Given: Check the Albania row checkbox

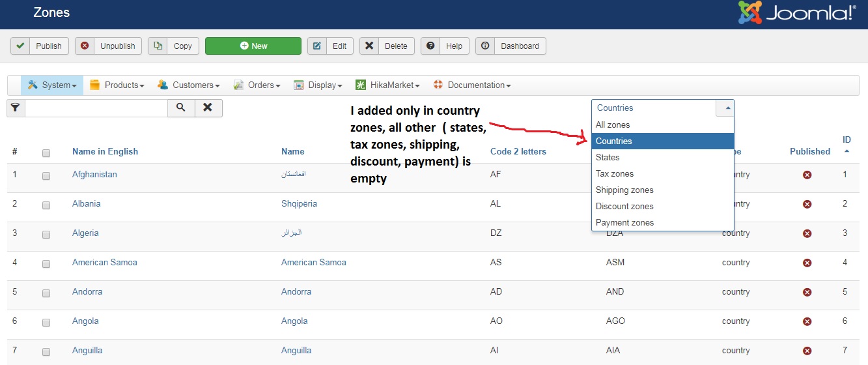Looking at the screenshot, I should (x=46, y=205).
